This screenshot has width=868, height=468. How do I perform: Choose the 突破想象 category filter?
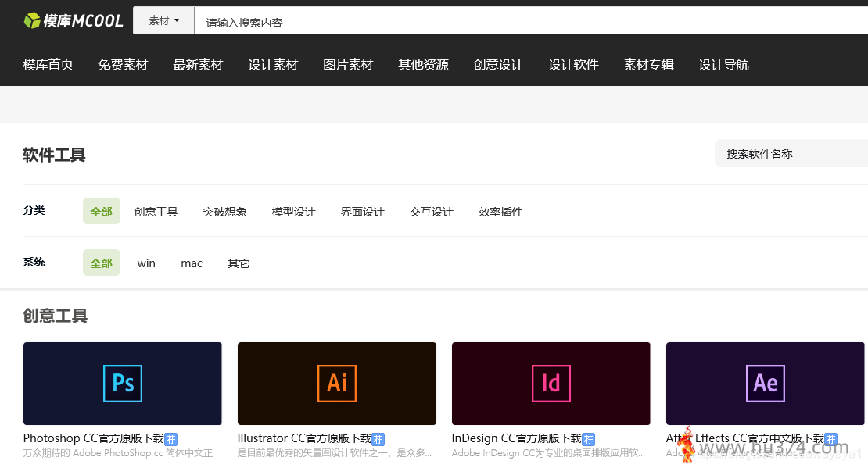224,212
